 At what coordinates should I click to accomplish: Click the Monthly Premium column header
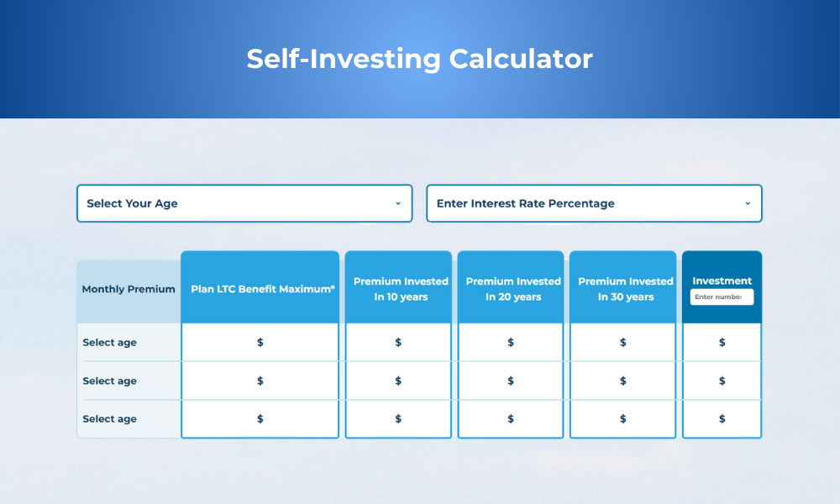(129, 289)
